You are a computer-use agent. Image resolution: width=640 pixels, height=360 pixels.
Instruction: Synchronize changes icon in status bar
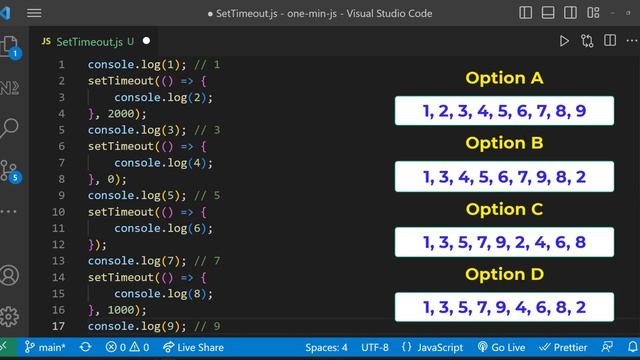(85, 347)
